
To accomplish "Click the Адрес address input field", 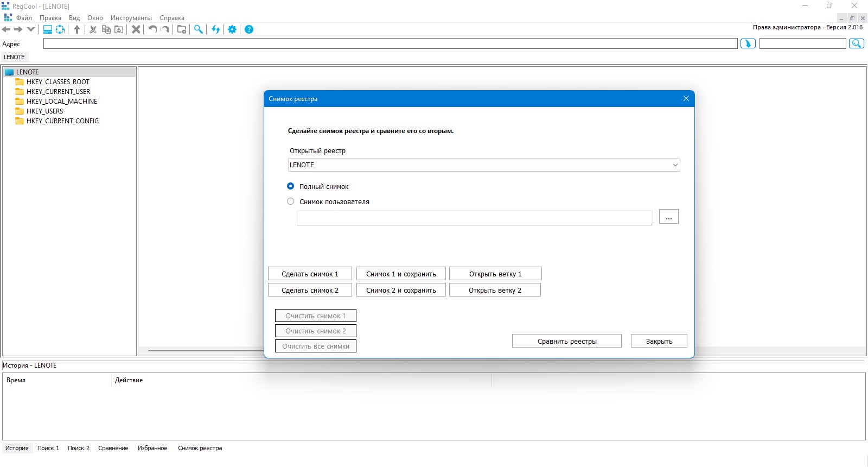I will tap(391, 43).
